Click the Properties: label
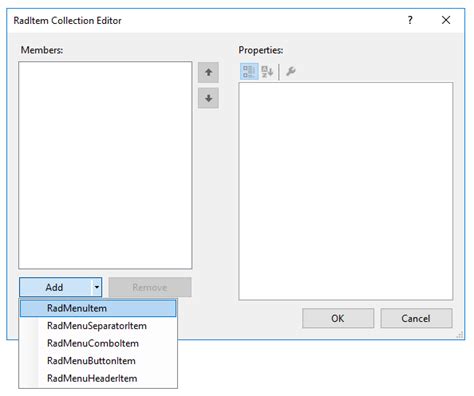Screen dimensions: 474x396 coord(261,50)
